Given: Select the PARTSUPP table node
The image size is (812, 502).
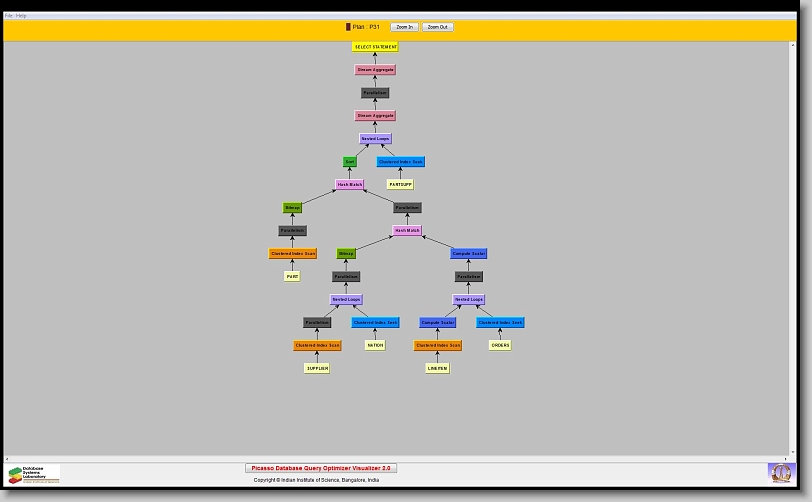Looking at the screenshot, I should tap(400, 185).
